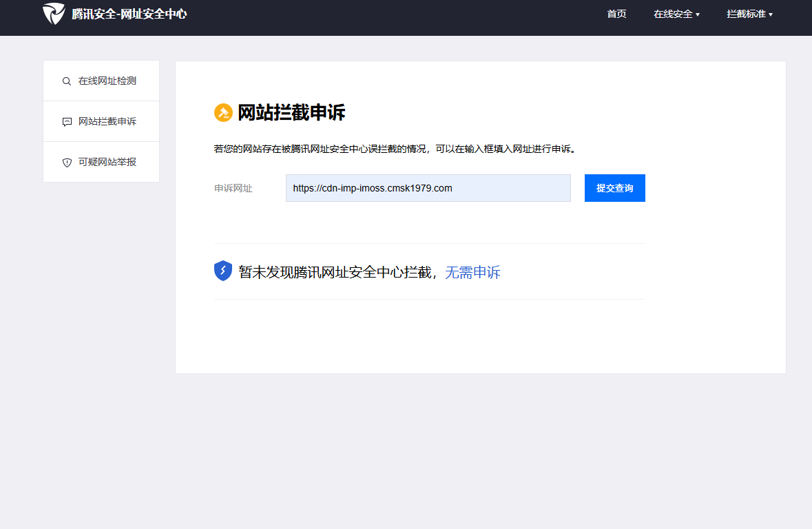The width and height of the screenshot is (812, 529).
Task: Click the blue shield result icon
Action: coord(223,271)
